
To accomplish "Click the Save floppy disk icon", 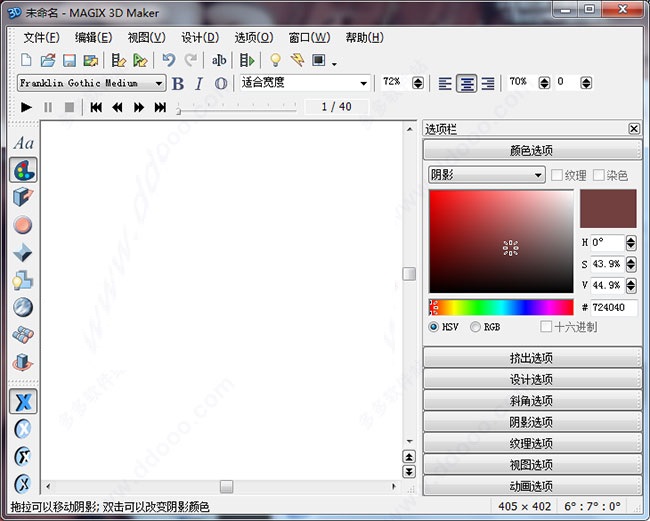I will point(70,61).
